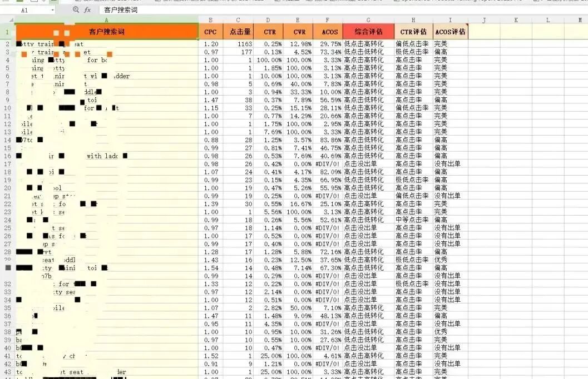Select the cell showing 16.67%
588x379 pixels.
click(x=298, y=204)
